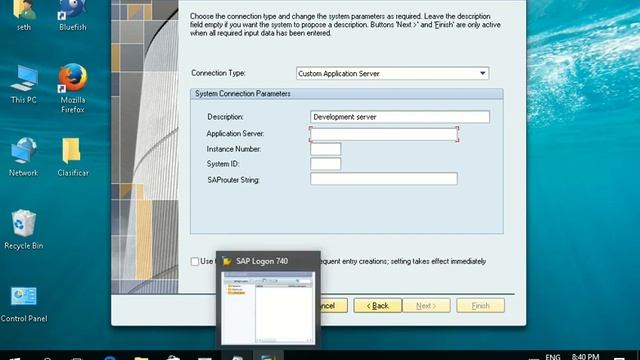This screenshot has height=360, width=640.
Task: Open the Clasificar folder icon
Action: (73, 158)
